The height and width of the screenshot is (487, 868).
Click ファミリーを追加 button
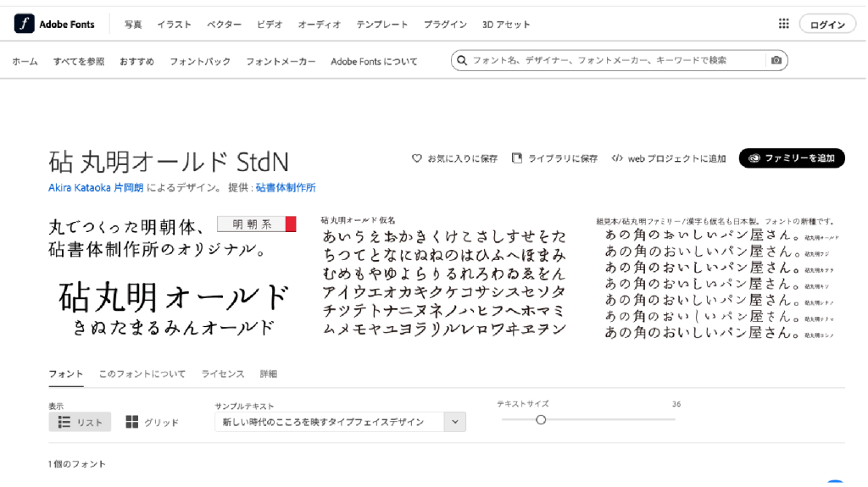point(792,158)
